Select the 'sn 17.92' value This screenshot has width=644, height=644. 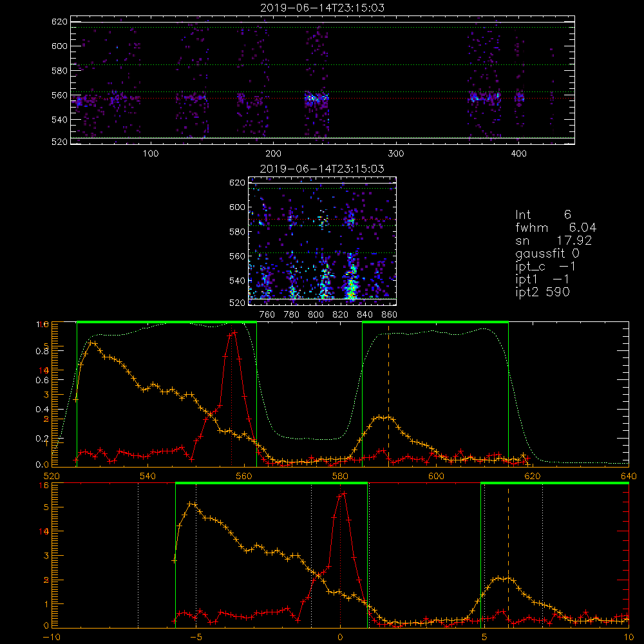click(554, 240)
